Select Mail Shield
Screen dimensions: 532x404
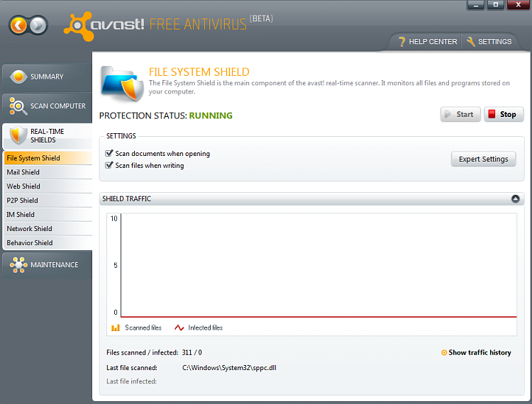48,172
